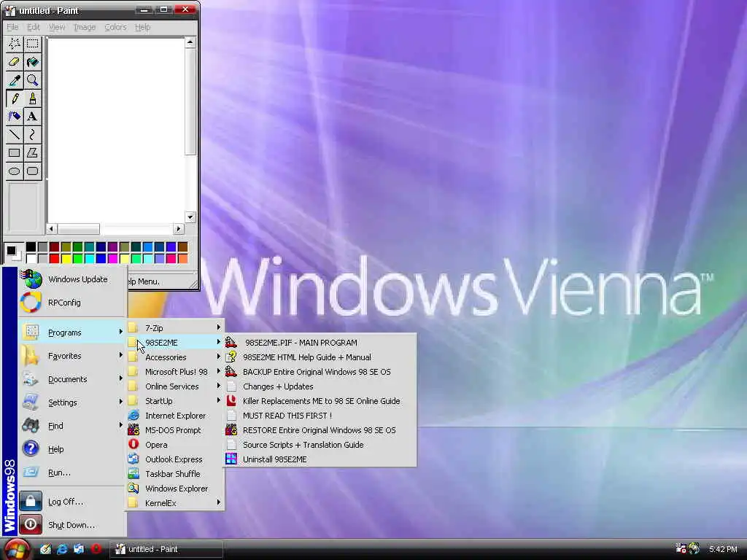Select the Polygon shape tool
This screenshot has width=747, height=560.
click(x=32, y=152)
